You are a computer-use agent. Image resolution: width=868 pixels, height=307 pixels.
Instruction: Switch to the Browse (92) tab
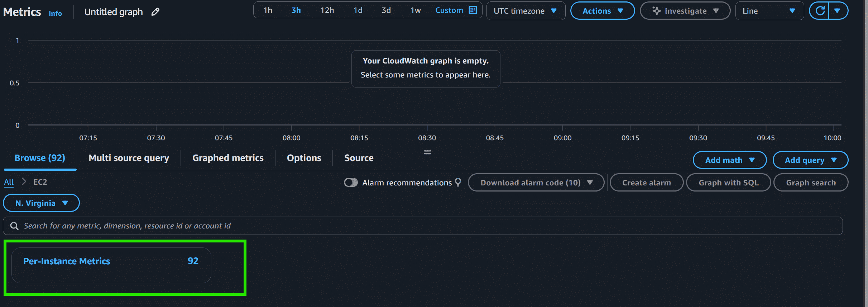pos(40,158)
